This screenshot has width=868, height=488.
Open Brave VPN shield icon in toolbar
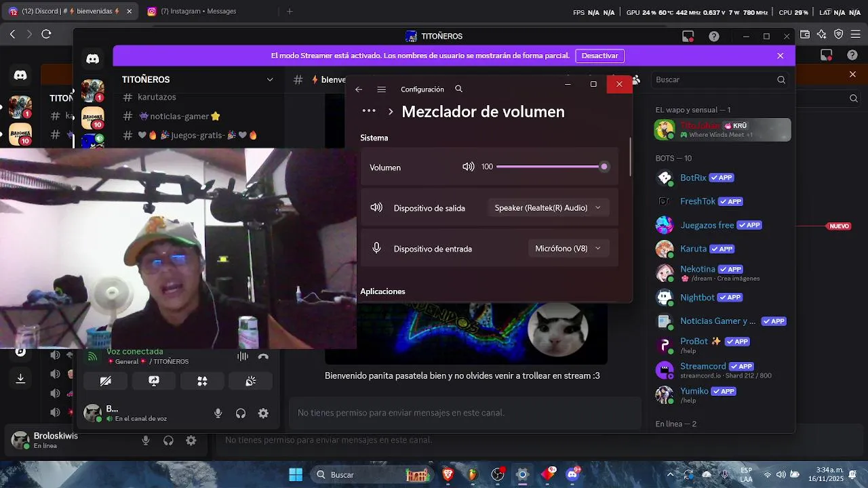839,34
